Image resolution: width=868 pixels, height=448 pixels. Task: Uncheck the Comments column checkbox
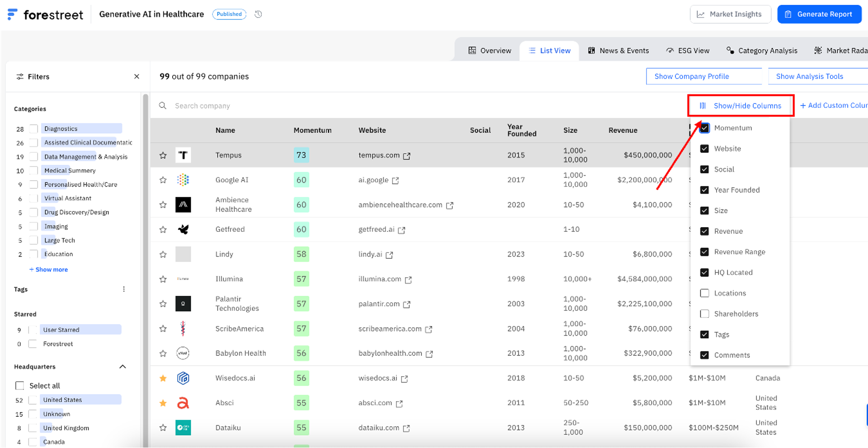coord(704,355)
